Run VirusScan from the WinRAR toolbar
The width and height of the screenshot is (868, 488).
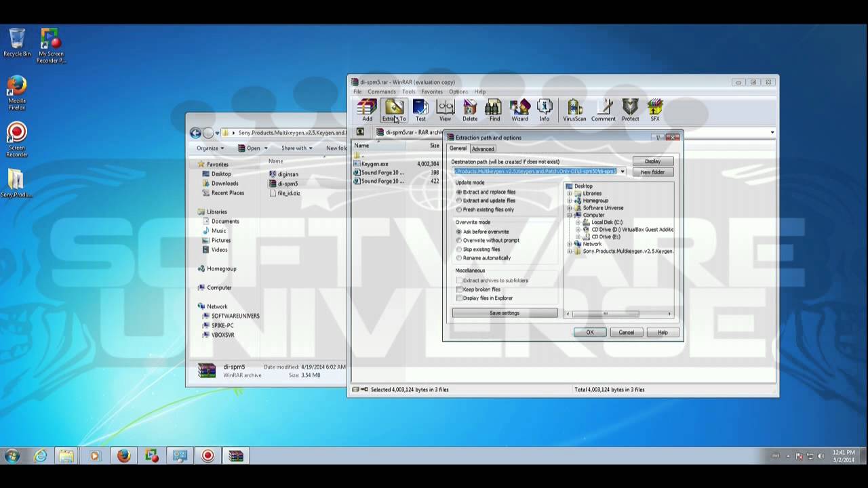click(574, 110)
